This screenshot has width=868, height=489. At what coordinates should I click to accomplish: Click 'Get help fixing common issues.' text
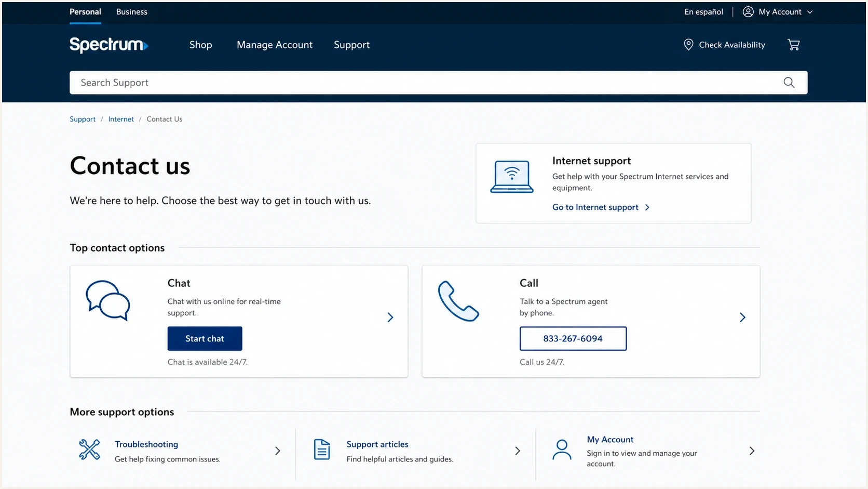[x=168, y=459]
